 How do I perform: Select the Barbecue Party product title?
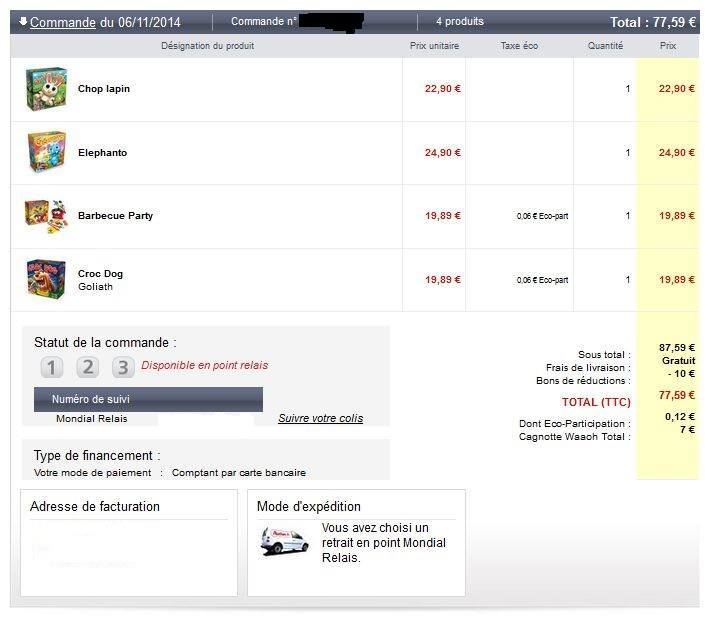tap(115, 216)
